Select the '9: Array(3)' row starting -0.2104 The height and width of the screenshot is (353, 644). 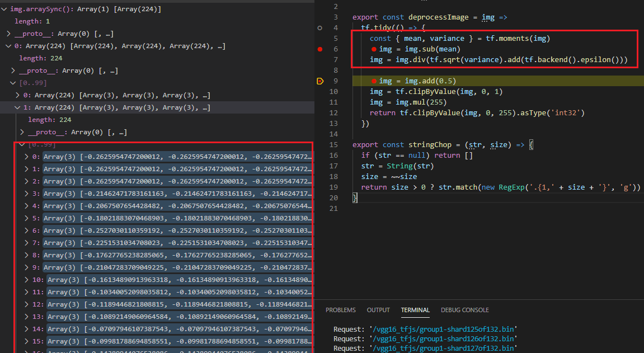(157, 267)
